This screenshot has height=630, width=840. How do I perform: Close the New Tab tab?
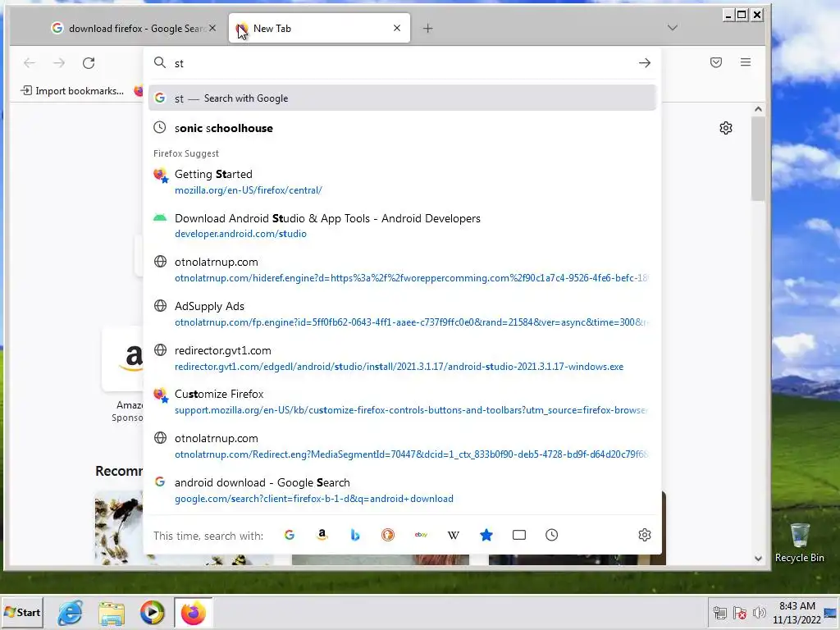(397, 28)
